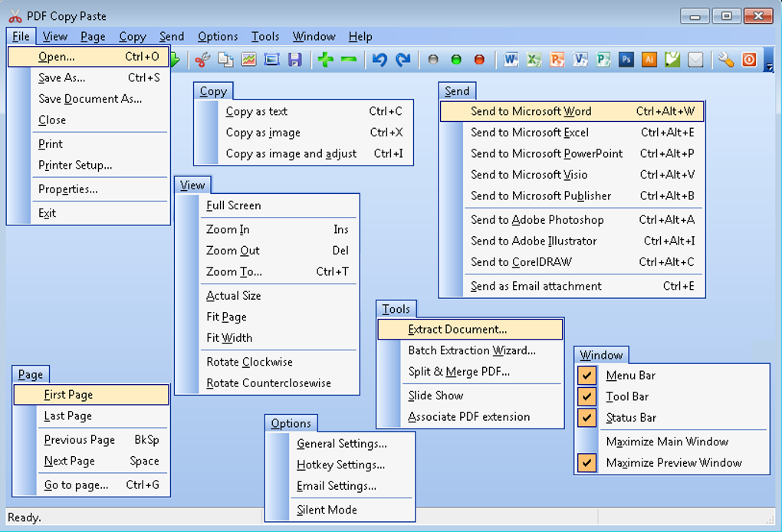Select Batch Extraction Wizard... entry
The height and width of the screenshot is (532, 782).
470,350
